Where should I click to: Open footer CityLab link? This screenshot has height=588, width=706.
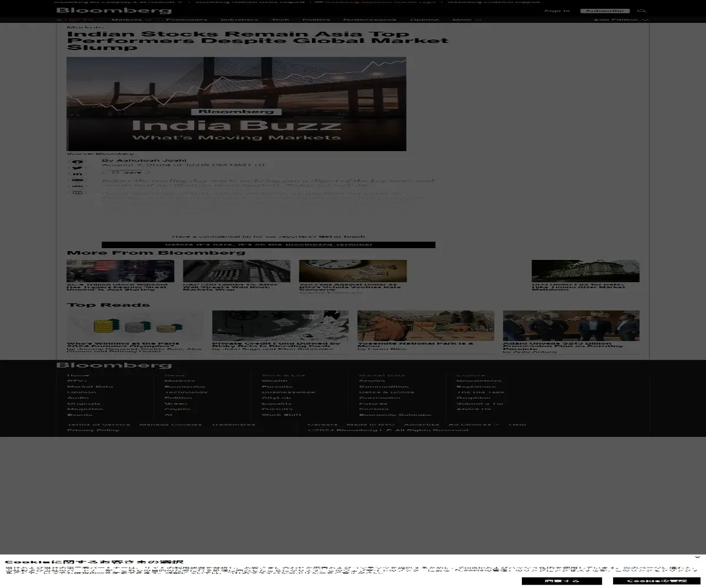click(277, 398)
